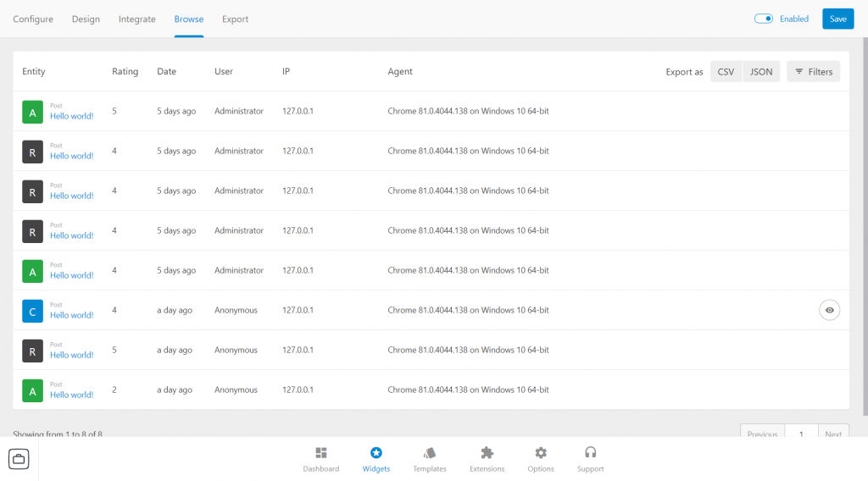
Task: Click the green A avatar in rating 5 row
Action: click(33, 113)
